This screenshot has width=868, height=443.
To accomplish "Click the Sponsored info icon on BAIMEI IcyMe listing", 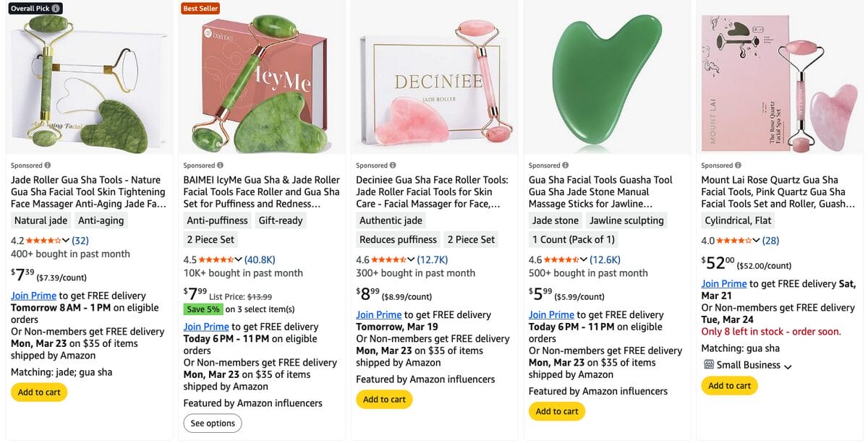I will 218,165.
